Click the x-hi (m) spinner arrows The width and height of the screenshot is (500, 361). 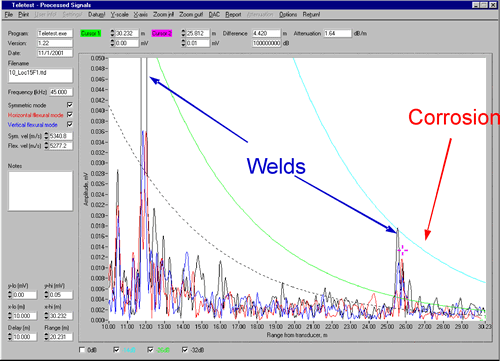(47, 316)
